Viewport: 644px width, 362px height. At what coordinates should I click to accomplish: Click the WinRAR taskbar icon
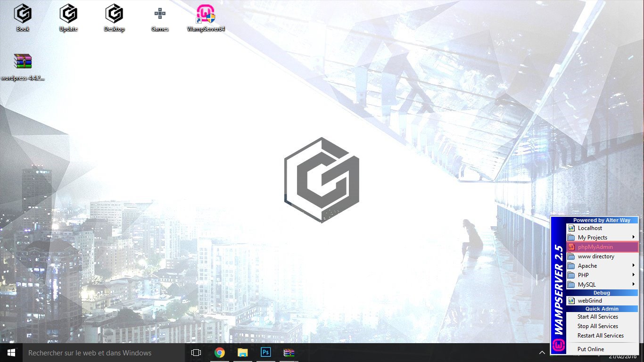pos(289,353)
